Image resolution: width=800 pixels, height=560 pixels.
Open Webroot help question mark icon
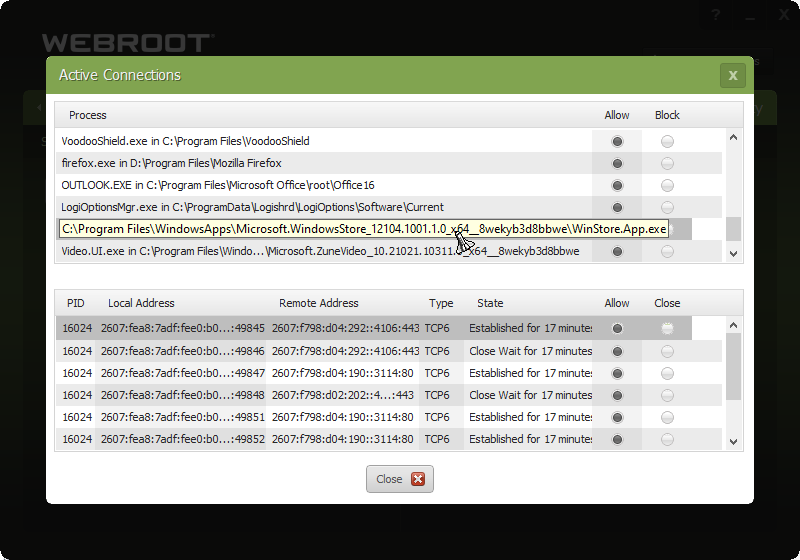click(x=716, y=15)
